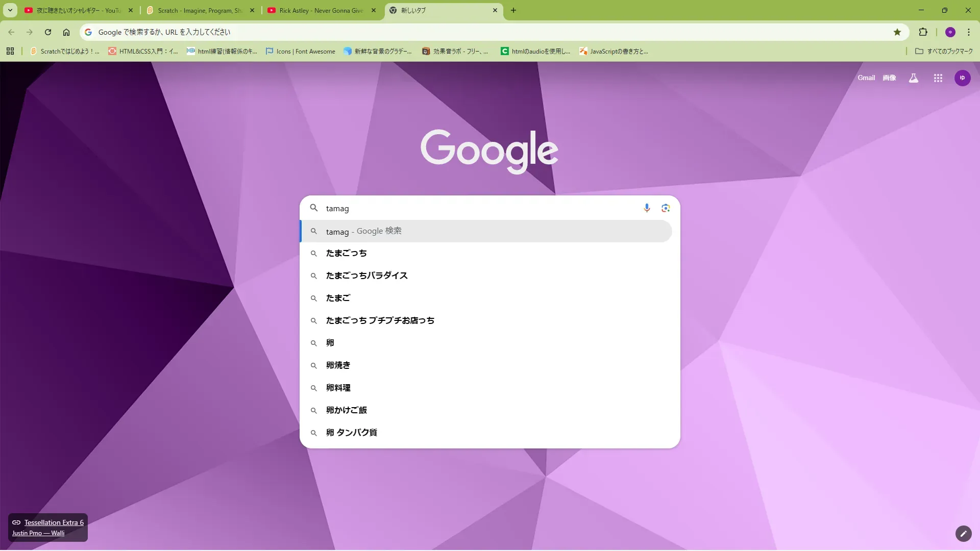Open Google apps grid launcher
The image size is (980, 551).
[938, 78]
